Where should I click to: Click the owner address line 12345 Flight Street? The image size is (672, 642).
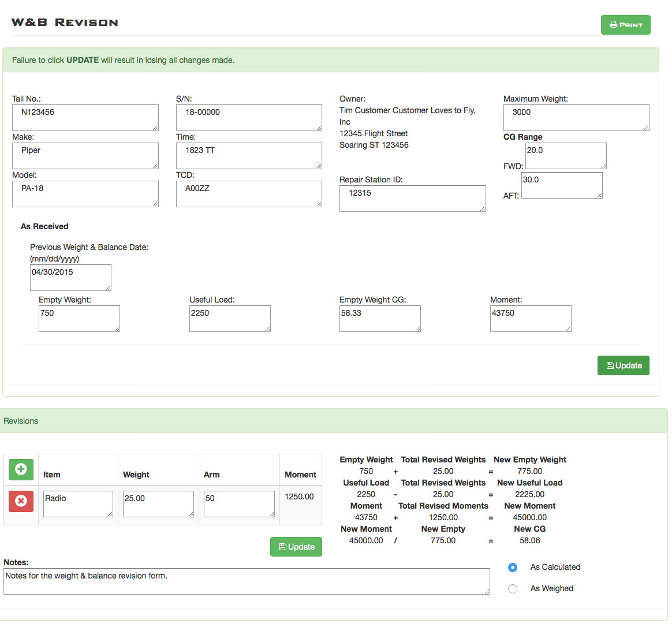[374, 134]
